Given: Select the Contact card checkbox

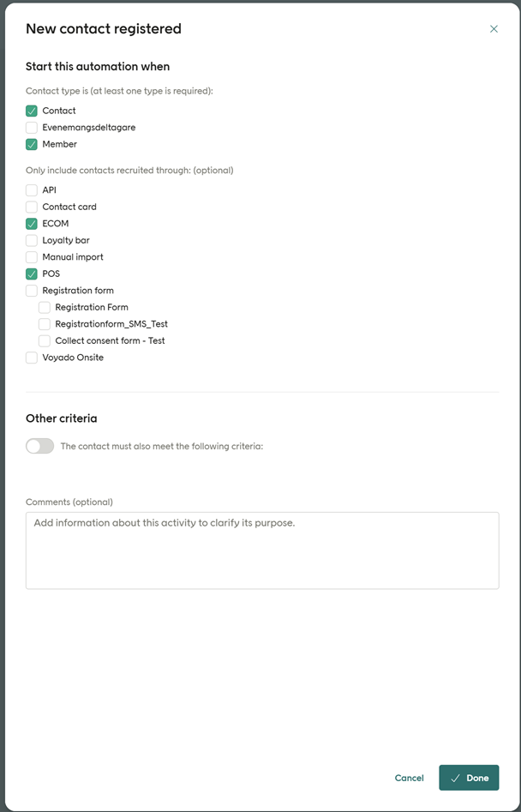Looking at the screenshot, I should tap(32, 207).
